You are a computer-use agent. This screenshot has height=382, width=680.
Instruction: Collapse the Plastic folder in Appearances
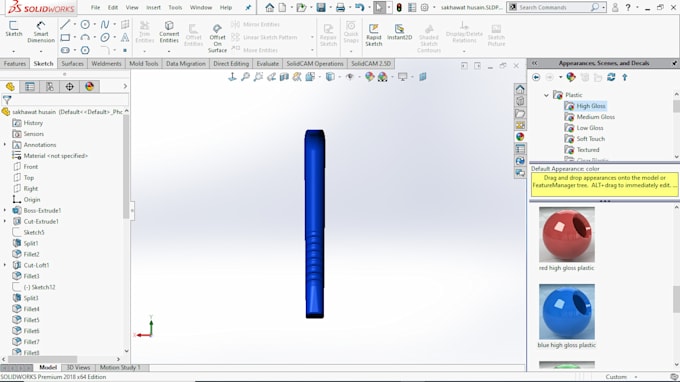546,95
